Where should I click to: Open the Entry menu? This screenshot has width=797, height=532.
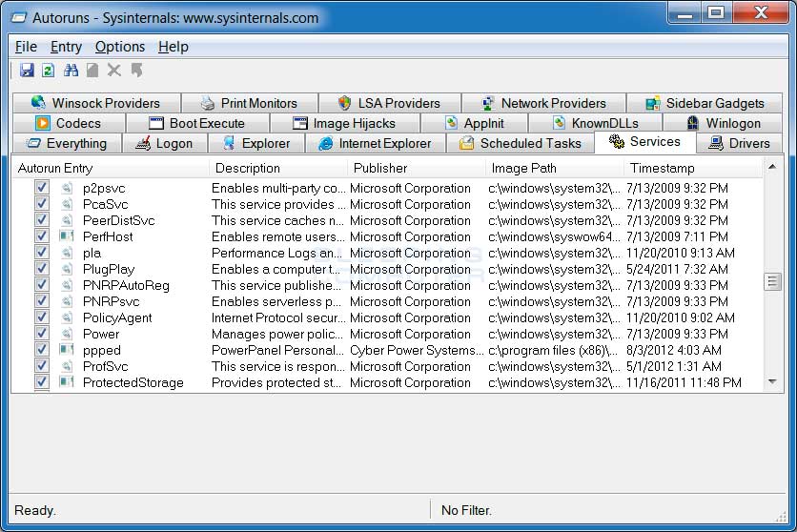66,47
